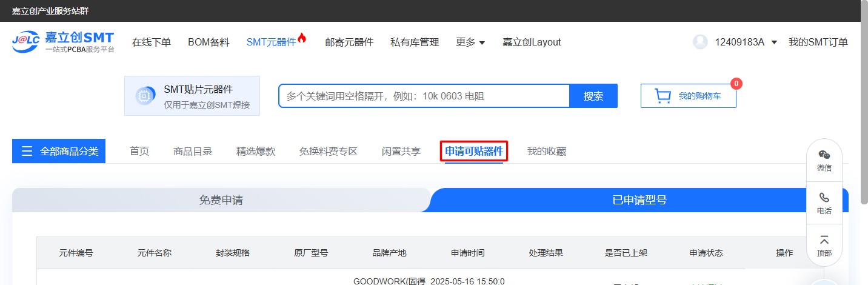Select SMT元器件 menu item
Image resolution: width=868 pixels, height=285 pixels.
point(271,42)
